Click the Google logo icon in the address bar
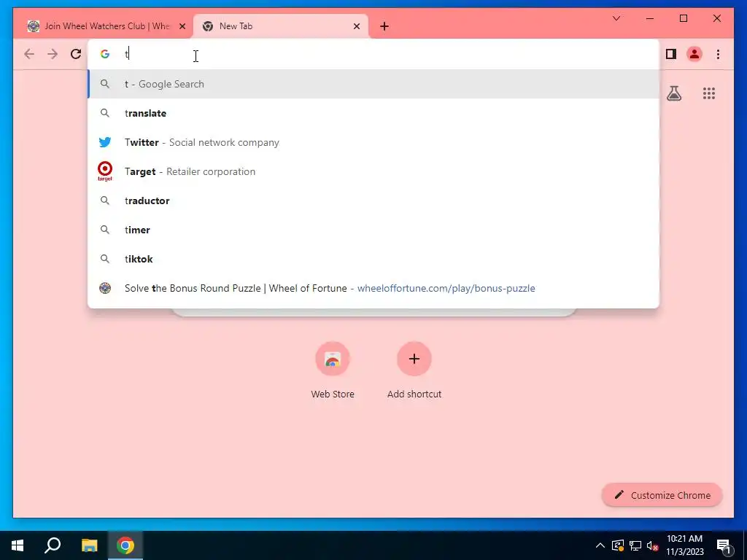Image resolution: width=747 pixels, height=560 pixels. coord(105,54)
